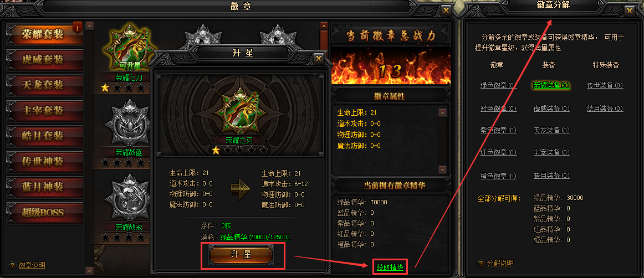Click the left tab list scroll-up arrow

[x=90, y=25]
